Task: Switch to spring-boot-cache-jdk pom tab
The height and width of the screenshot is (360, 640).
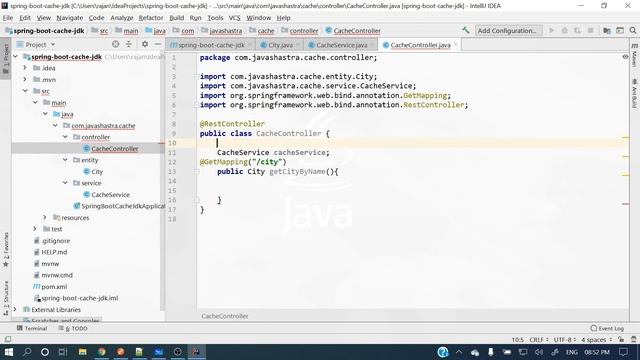Action: click(211, 45)
